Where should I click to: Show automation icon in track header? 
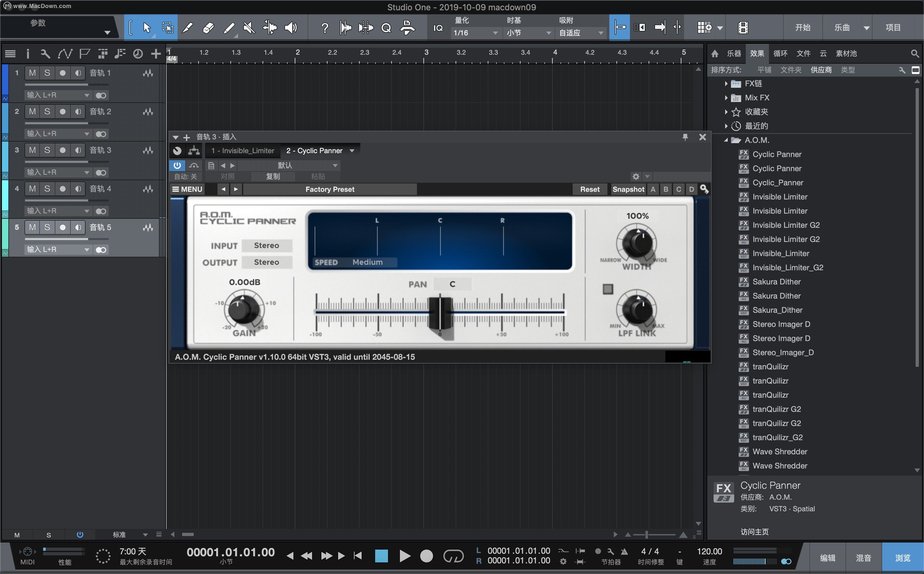(65, 53)
